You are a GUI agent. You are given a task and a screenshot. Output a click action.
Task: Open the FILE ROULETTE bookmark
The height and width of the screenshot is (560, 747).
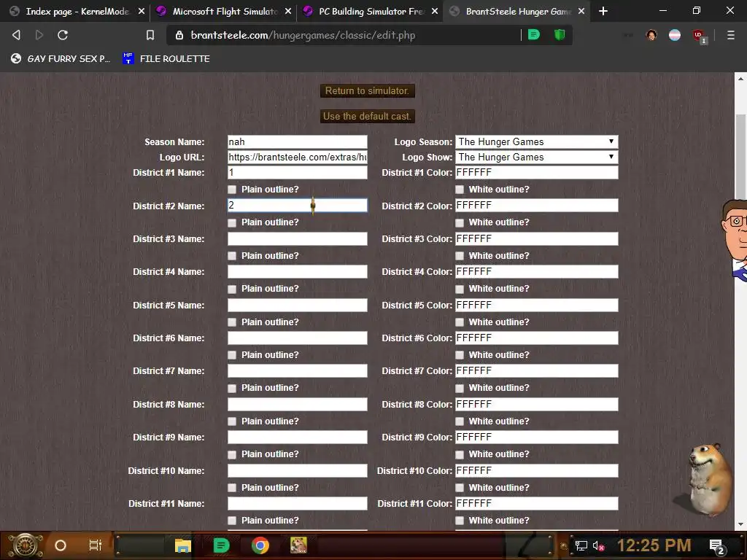click(166, 58)
